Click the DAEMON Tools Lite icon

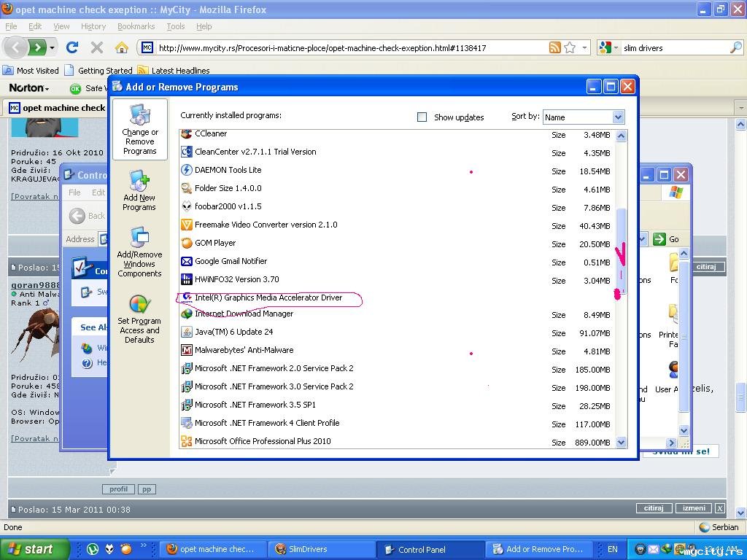pyautogui.click(x=187, y=170)
